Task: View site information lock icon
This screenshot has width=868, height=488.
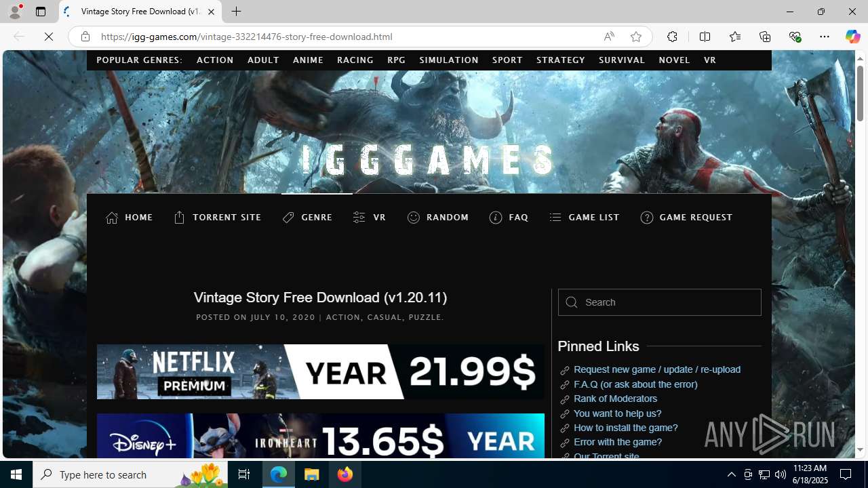Action: point(85,37)
